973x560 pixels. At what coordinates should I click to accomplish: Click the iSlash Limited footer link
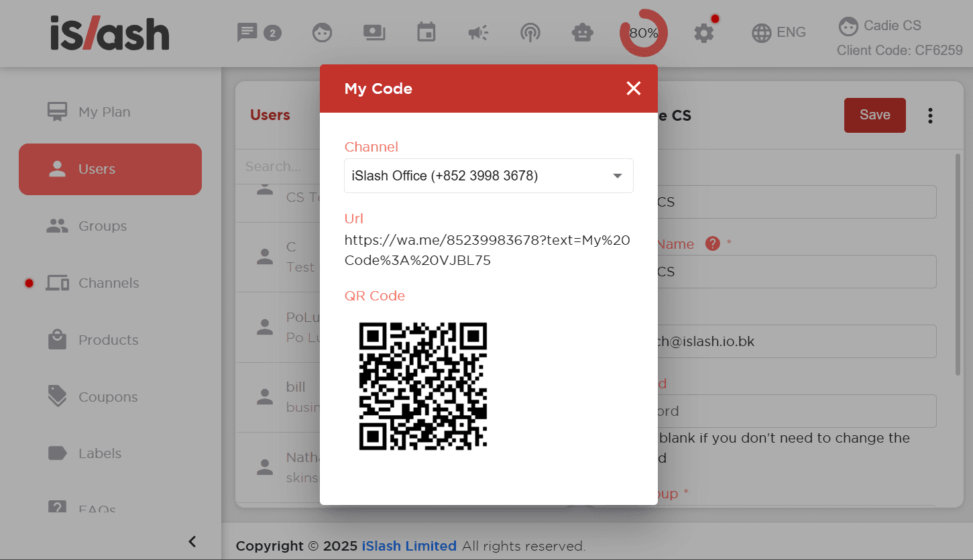409,546
